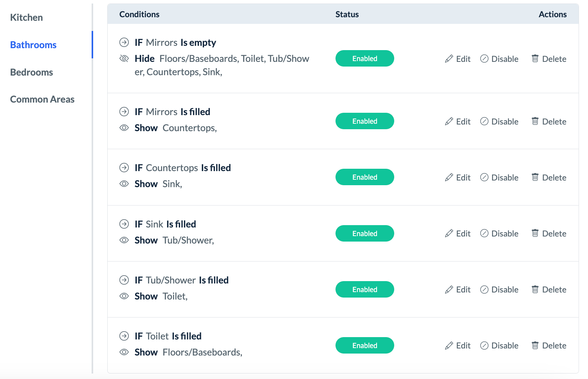588x379 pixels.
Task: Click arrow icon beside IF Sink Is filled
Action: [124, 224]
